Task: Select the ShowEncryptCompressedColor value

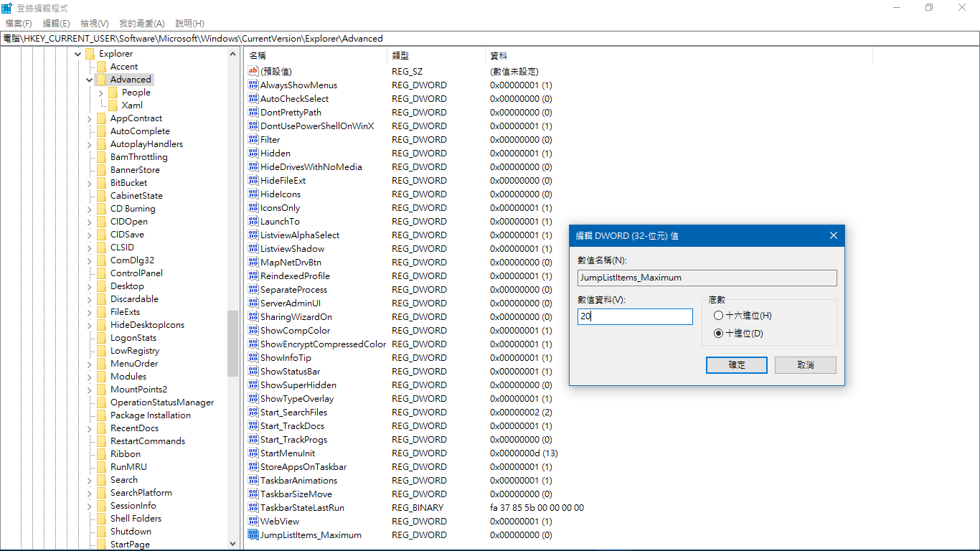Action: (323, 344)
